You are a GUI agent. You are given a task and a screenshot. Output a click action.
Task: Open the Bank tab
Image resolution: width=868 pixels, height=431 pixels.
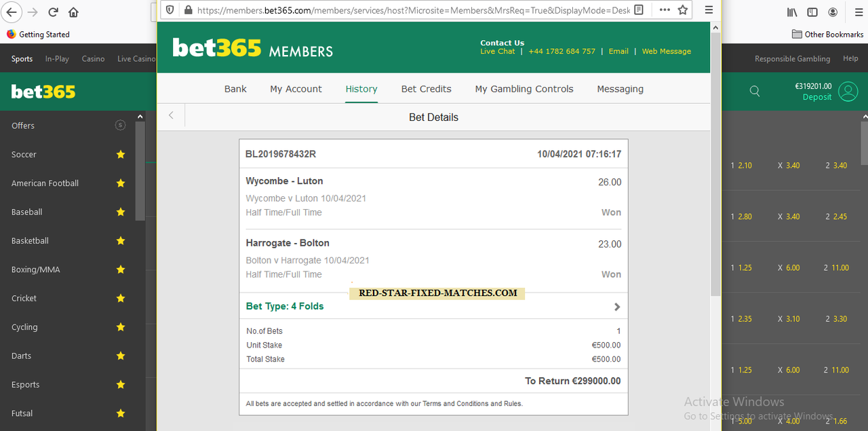pos(235,89)
